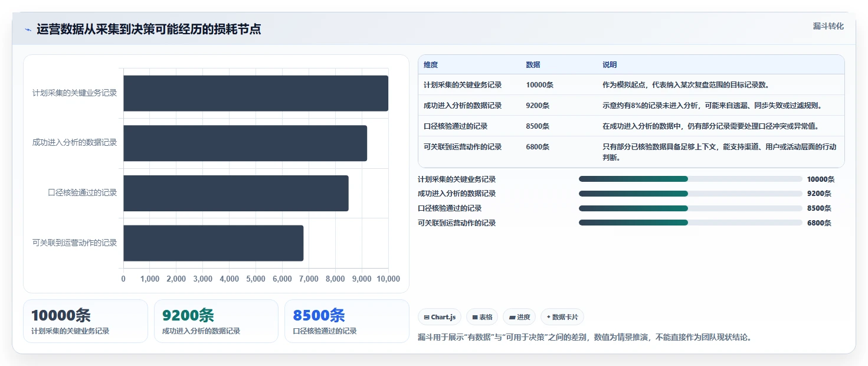Click progress list label 计划采集的关键业务记录
The width and height of the screenshot is (868, 366).
(457, 179)
